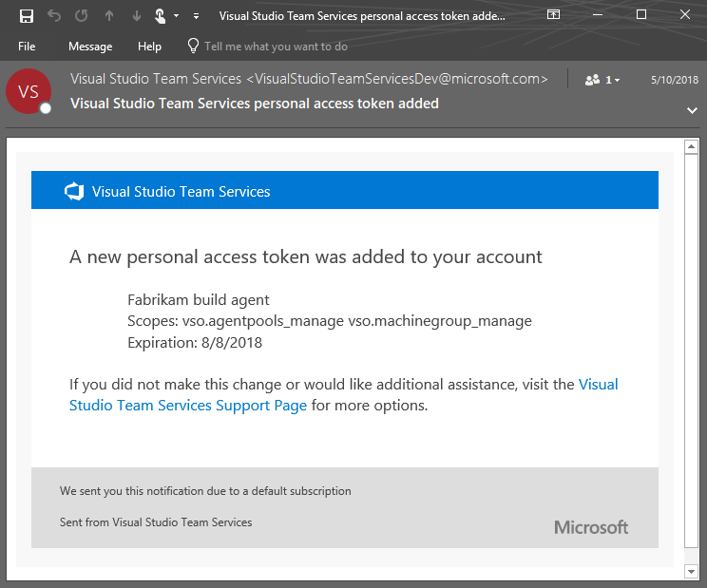Screen dimensions: 707x588
Task: Open the File menu
Action: point(27,47)
